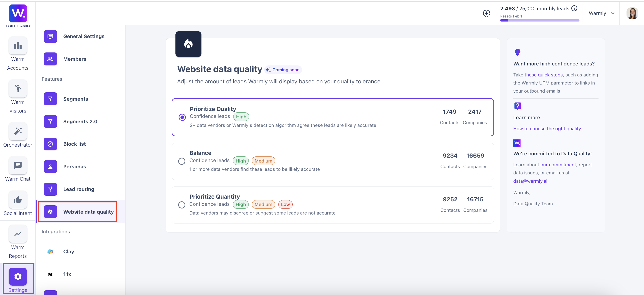Expand the Warmly workspace dropdown
This screenshot has height=295, width=644.
point(601,13)
